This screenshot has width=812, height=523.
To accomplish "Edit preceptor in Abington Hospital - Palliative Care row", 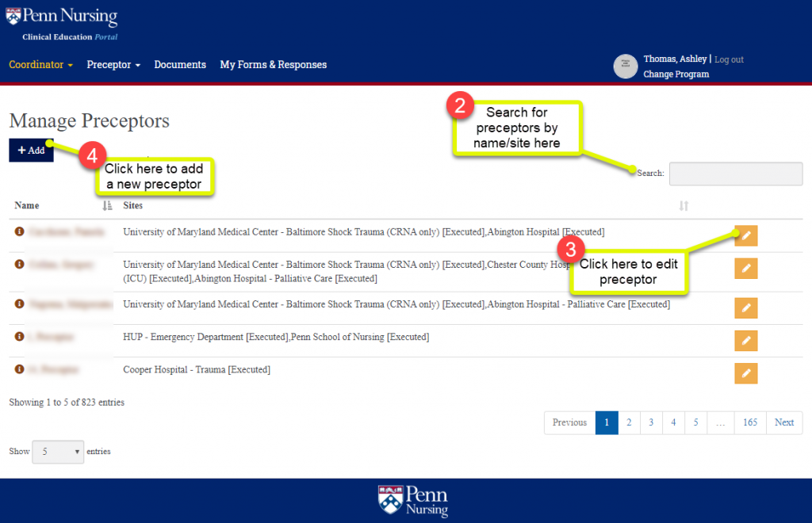I will tap(745, 307).
